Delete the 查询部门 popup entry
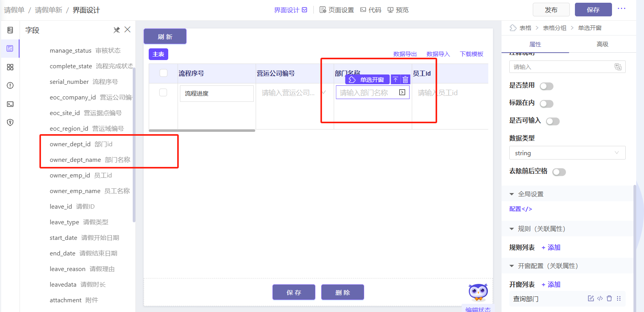644x312 pixels. 609,298
